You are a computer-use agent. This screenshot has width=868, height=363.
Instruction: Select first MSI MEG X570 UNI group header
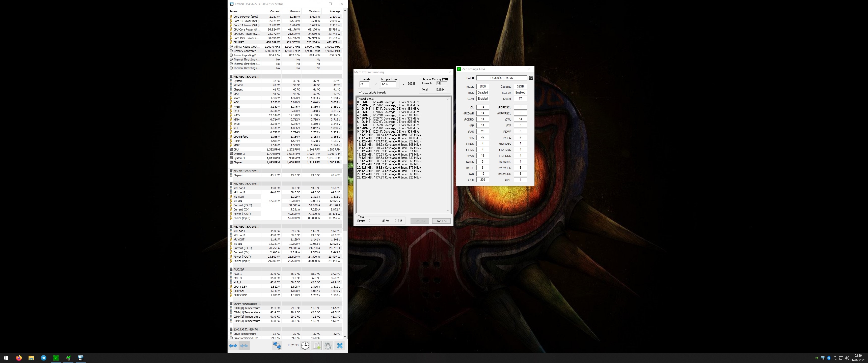point(286,76)
